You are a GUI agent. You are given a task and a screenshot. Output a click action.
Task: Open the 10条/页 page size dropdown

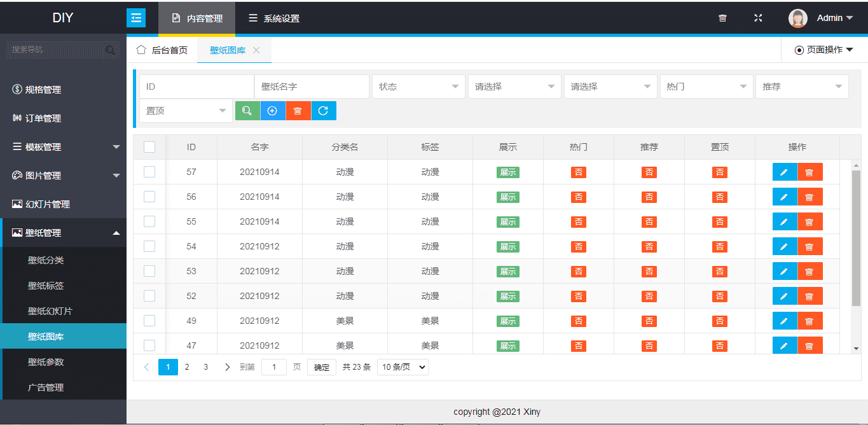click(403, 367)
